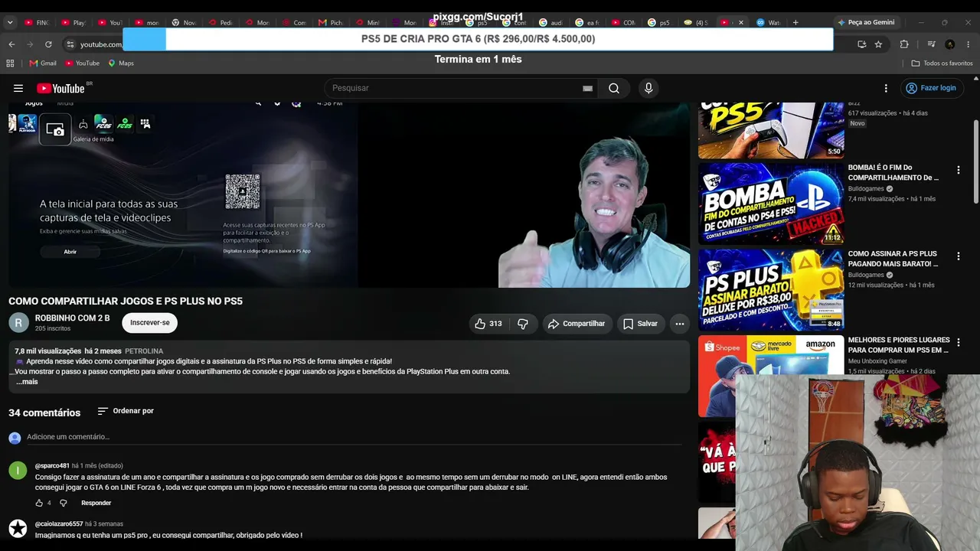Open the browser profile avatar
Screen dimensions: 980x551
(x=950, y=44)
